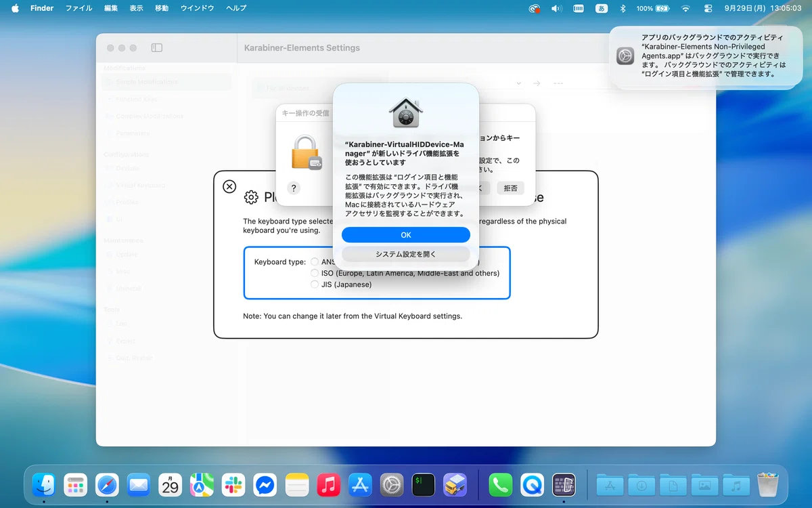Click the volume icon in menu bar
Image resolution: width=812 pixels, height=508 pixels.
[x=557, y=8]
